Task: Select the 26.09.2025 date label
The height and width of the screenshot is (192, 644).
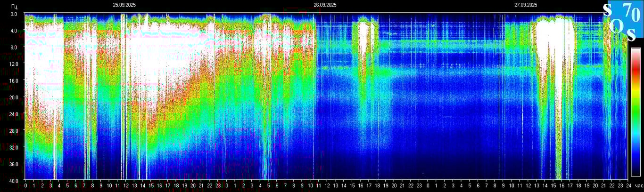Action: click(325, 5)
